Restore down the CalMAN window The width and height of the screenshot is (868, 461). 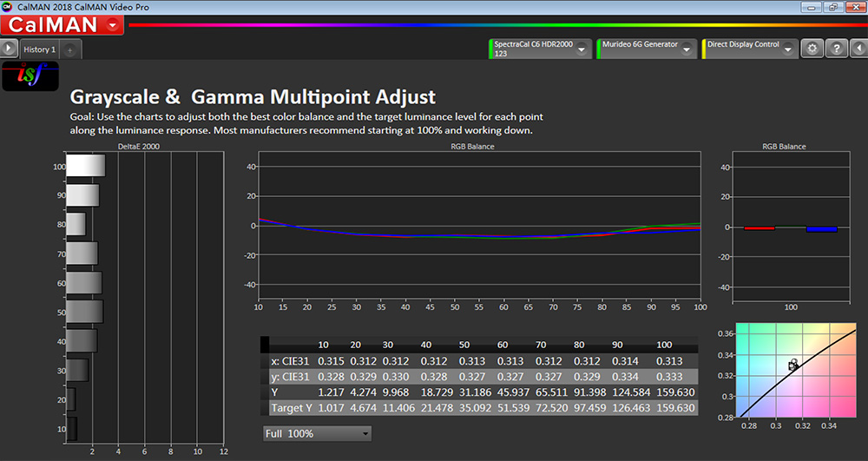click(832, 7)
